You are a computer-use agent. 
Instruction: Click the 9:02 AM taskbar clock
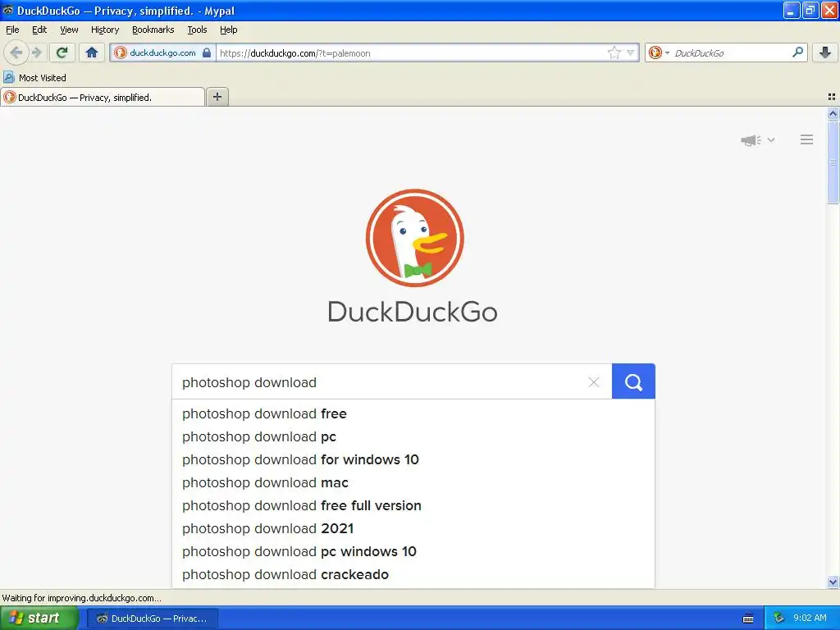coord(810,619)
